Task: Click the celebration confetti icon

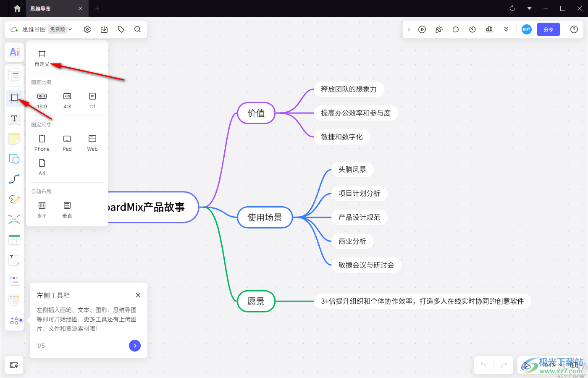Action: 439,29
